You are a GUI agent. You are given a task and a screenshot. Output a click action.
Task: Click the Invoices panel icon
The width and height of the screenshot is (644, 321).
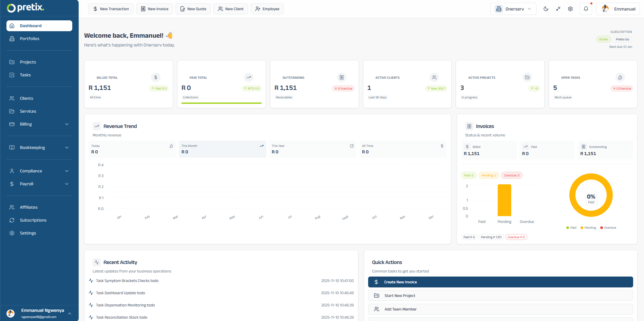469,126
